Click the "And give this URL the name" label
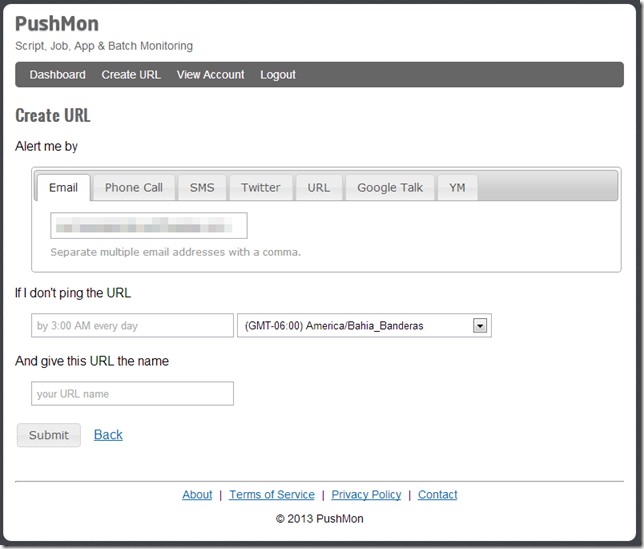The image size is (644, 549). point(92,361)
